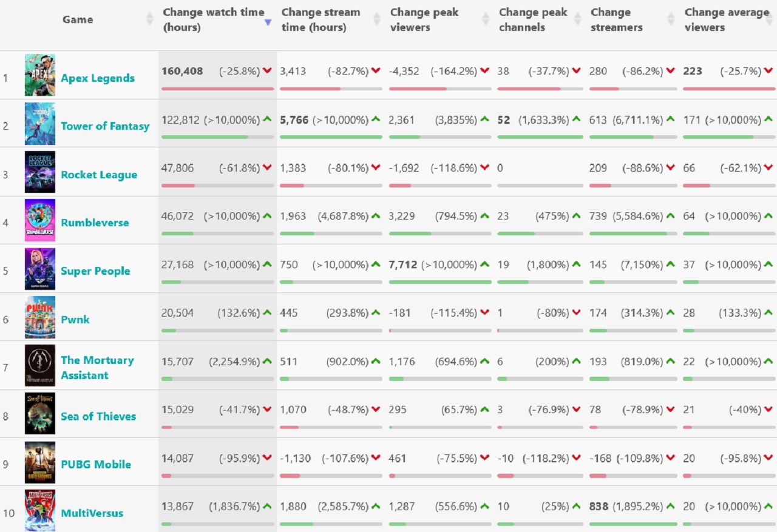This screenshot has height=532, width=777.
Task: Open the MultiVersus cover thumbnail
Action: 40,510
